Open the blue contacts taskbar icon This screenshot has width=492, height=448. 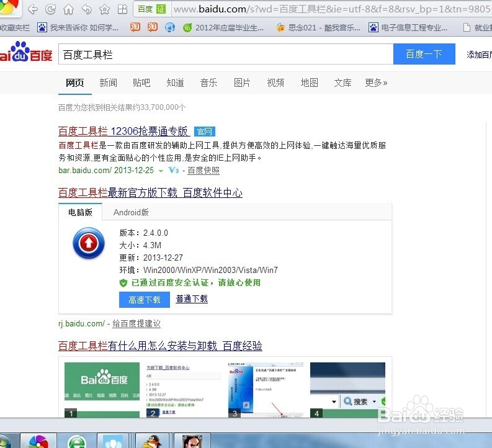[x=114, y=441]
